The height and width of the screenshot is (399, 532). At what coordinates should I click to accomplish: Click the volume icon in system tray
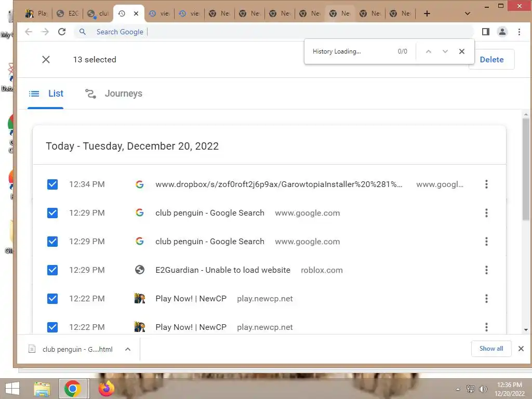tap(483, 389)
